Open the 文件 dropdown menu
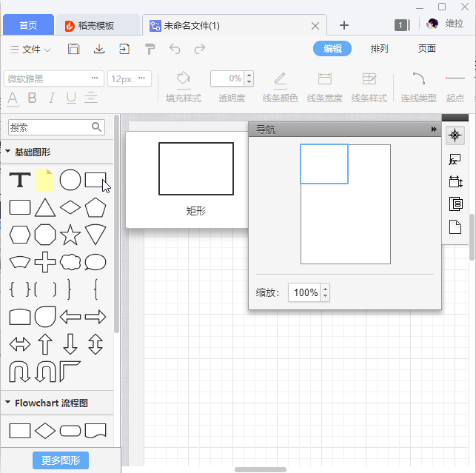The height and width of the screenshot is (473, 476). click(31, 50)
